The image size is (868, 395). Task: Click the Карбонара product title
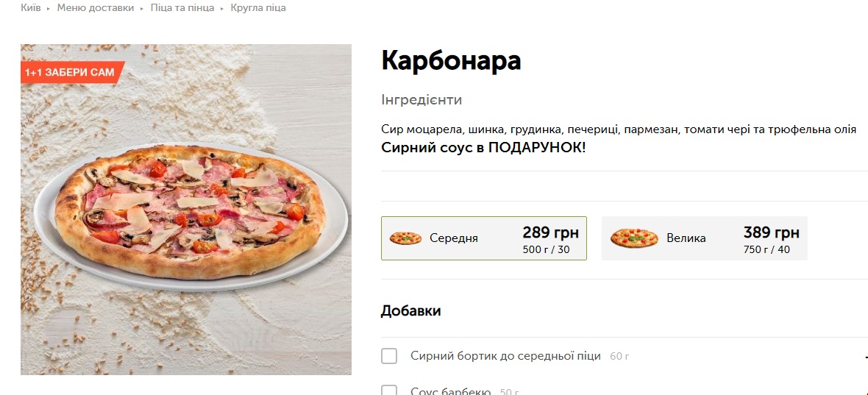coord(451,61)
